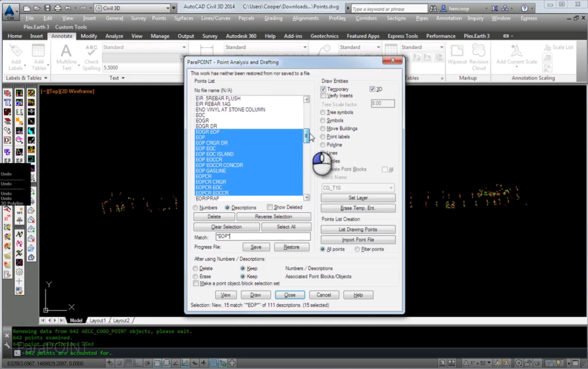Viewport: 588px width, 369px height.
Task: Open the Surfaces menu
Action: [183, 18]
